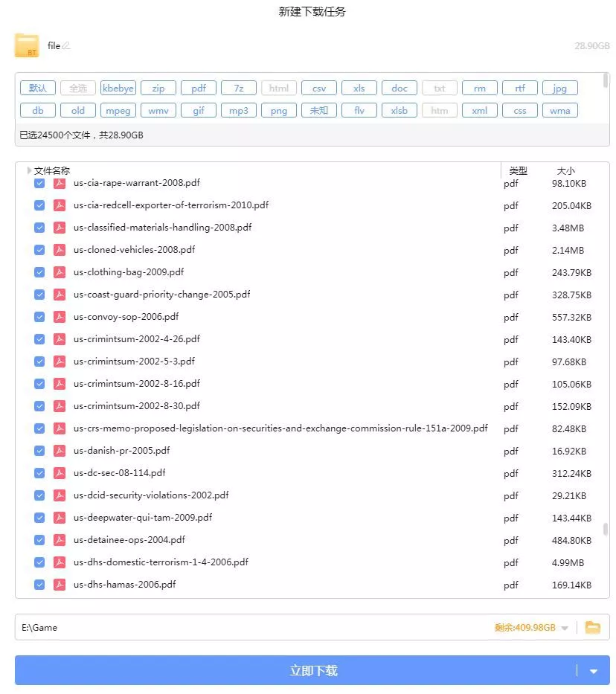Click PDF icon for us-dhs-hamas-2006.pdf
The width and height of the screenshot is (616, 694).
(60, 585)
